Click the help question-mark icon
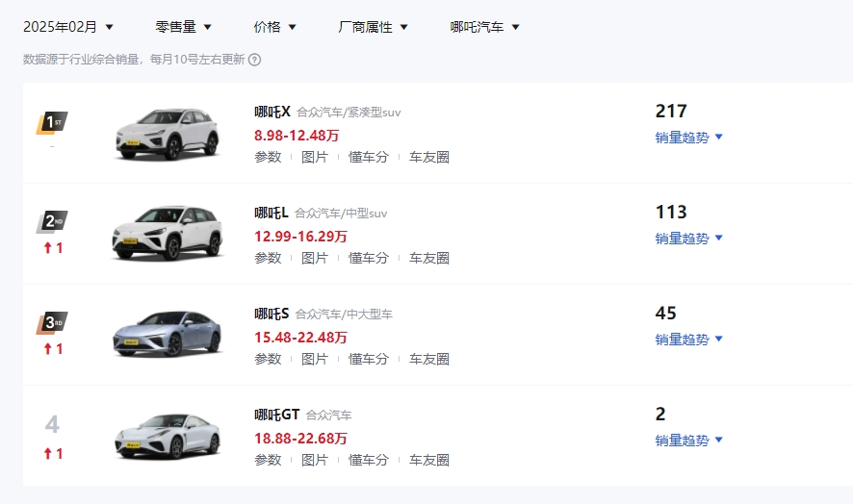The width and height of the screenshot is (853, 504). pyautogui.click(x=255, y=60)
